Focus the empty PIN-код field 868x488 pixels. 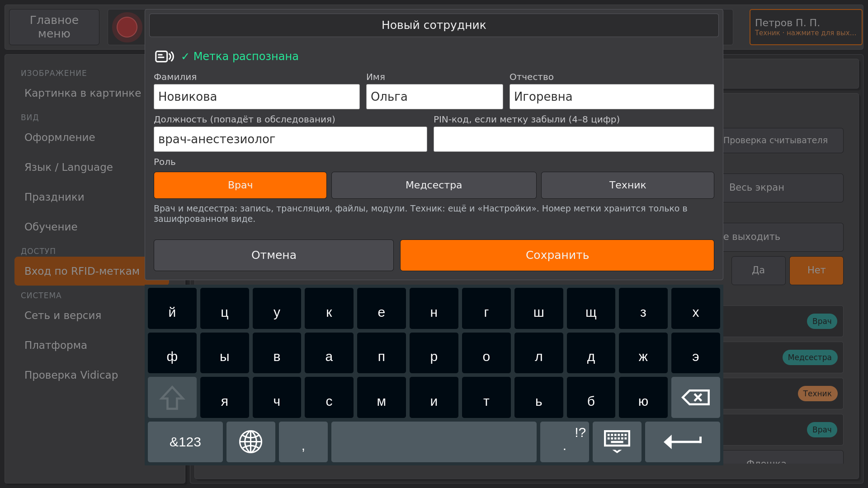pos(574,139)
